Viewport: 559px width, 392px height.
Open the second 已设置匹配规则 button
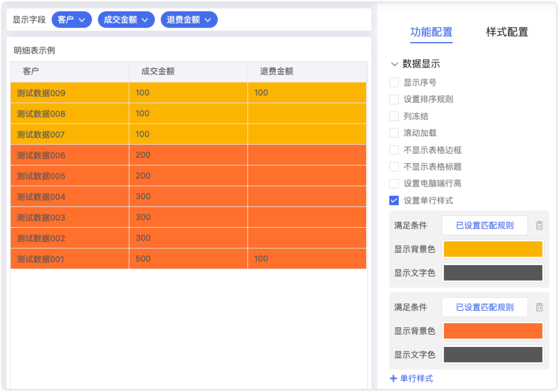484,307
